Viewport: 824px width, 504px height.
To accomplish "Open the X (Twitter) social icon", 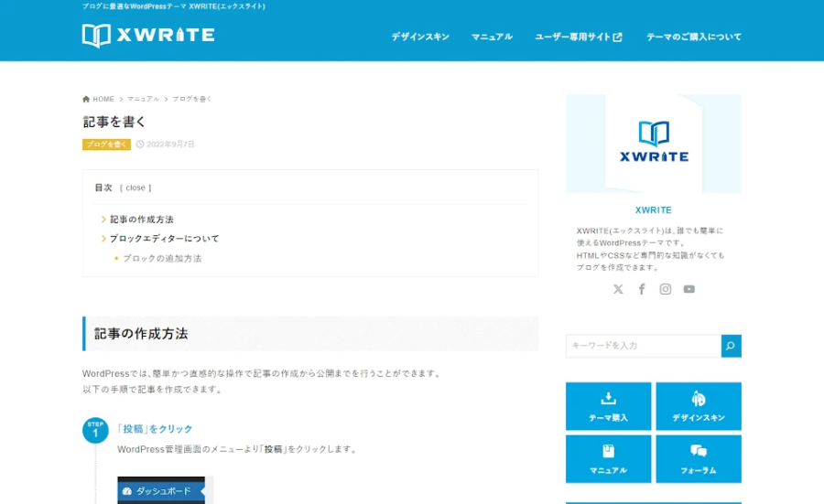I will click(618, 289).
